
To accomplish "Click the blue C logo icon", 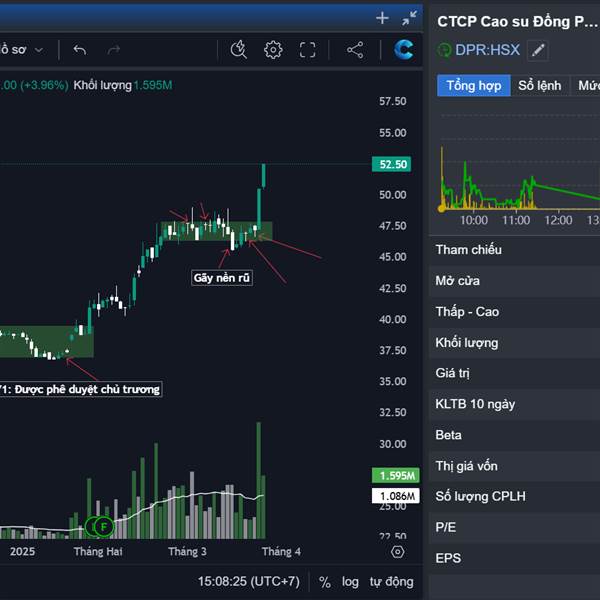I will 404,50.
